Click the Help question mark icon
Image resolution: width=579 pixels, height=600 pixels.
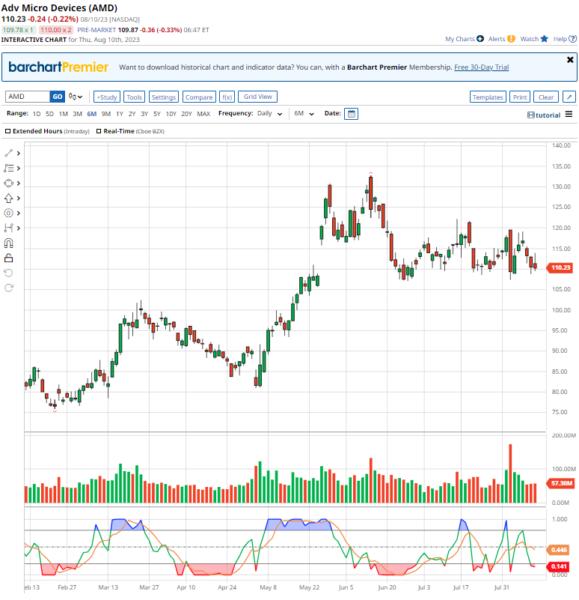572,39
